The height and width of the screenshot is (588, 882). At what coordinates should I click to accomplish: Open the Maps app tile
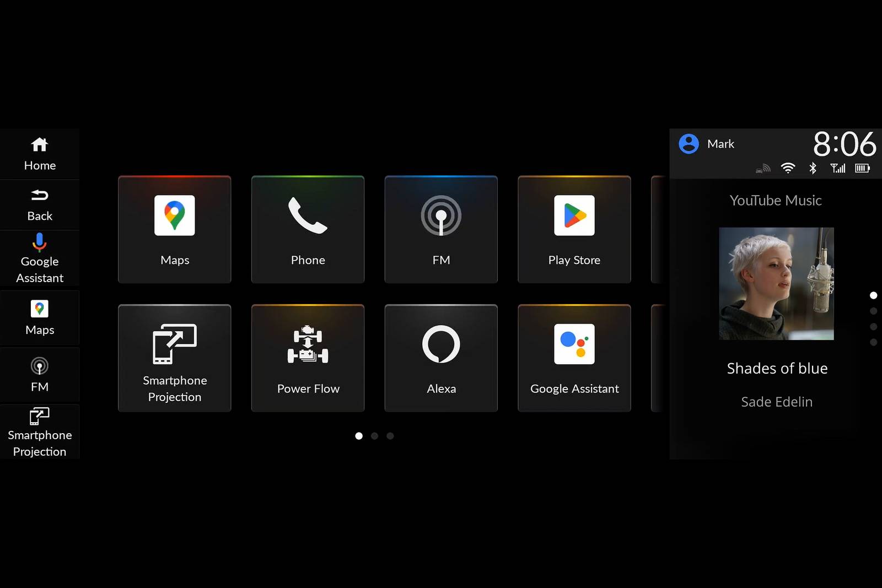tap(174, 229)
